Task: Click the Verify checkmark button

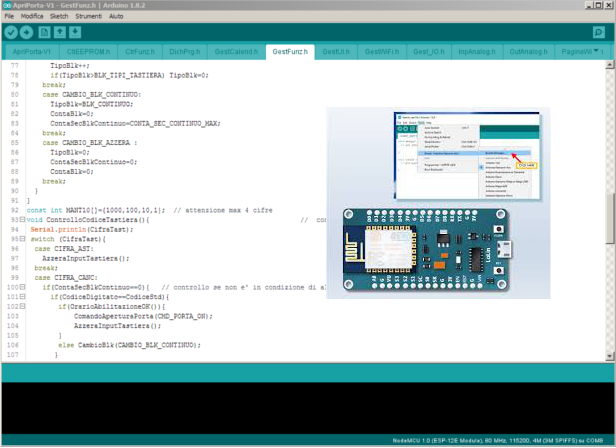Action: [11, 32]
